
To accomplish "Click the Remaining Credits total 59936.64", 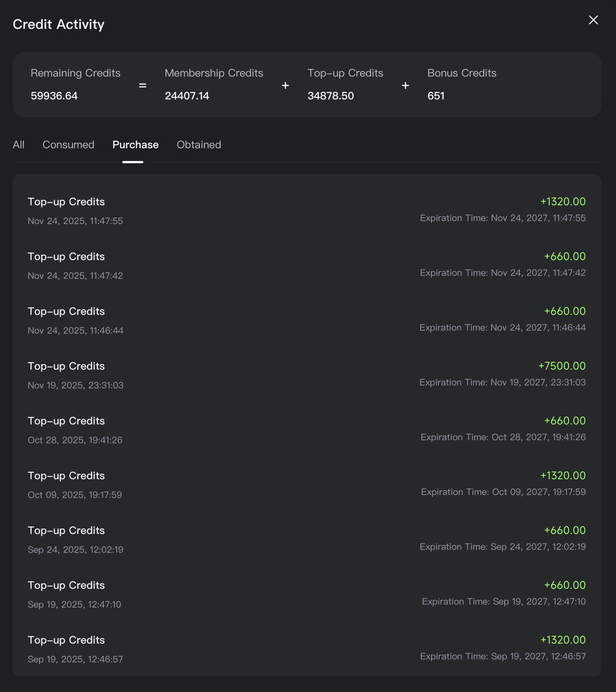I will point(54,96).
